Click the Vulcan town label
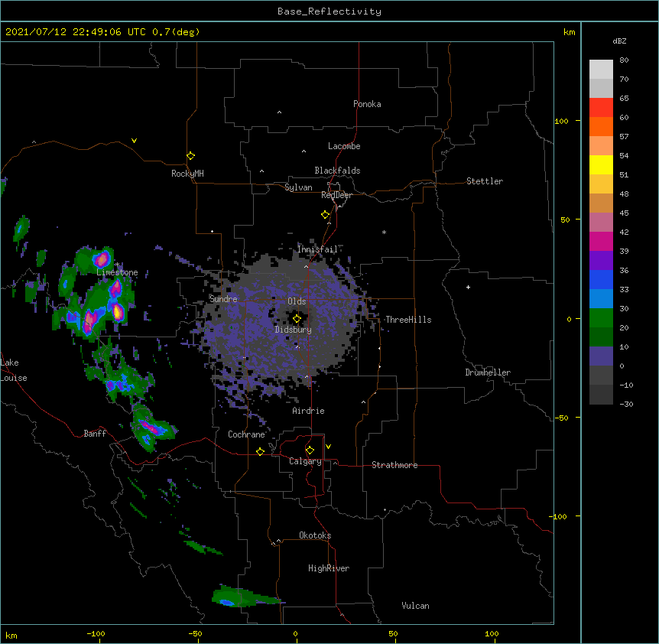 pos(415,606)
